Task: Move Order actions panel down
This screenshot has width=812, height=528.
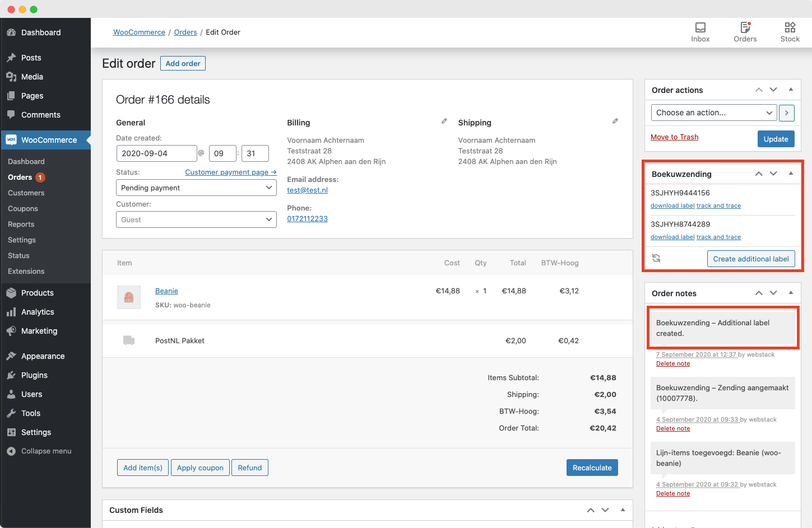Action: coord(773,90)
